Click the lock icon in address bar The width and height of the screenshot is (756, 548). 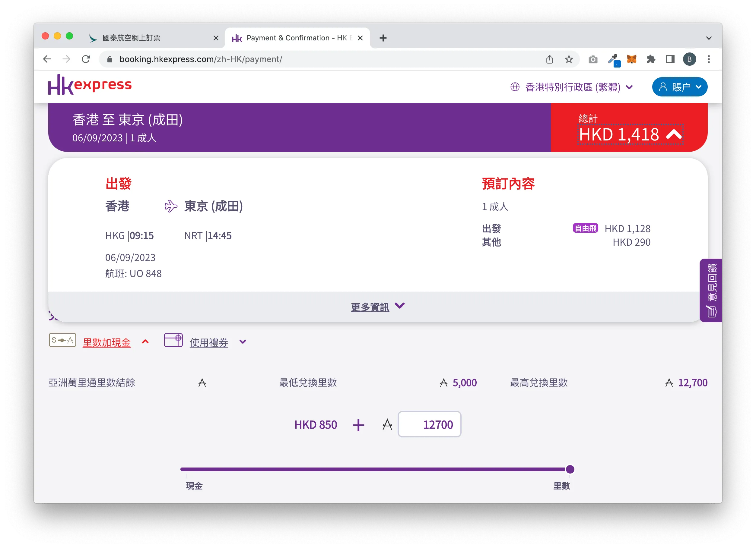pos(109,59)
